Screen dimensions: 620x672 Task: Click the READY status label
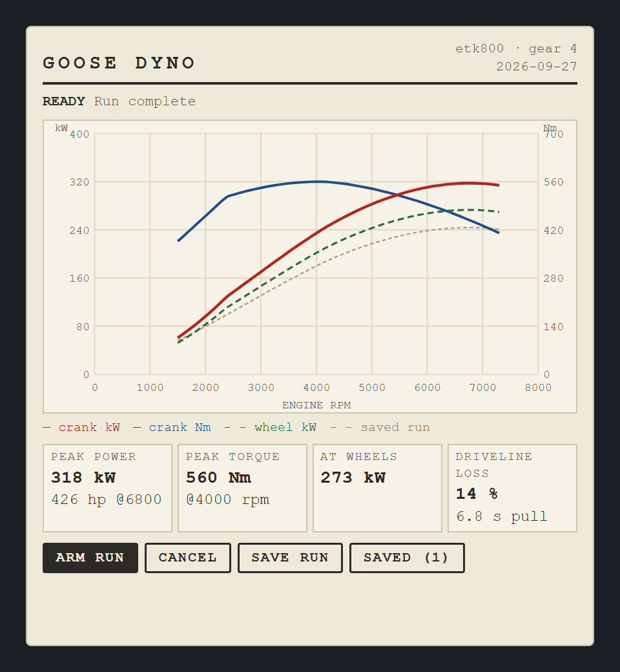(x=64, y=101)
